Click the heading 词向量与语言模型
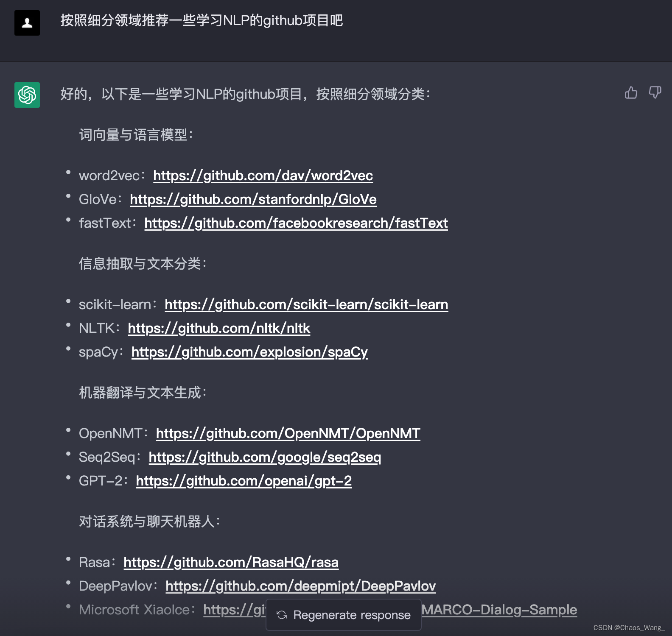Screen dimensions: 672x636 coord(136,135)
